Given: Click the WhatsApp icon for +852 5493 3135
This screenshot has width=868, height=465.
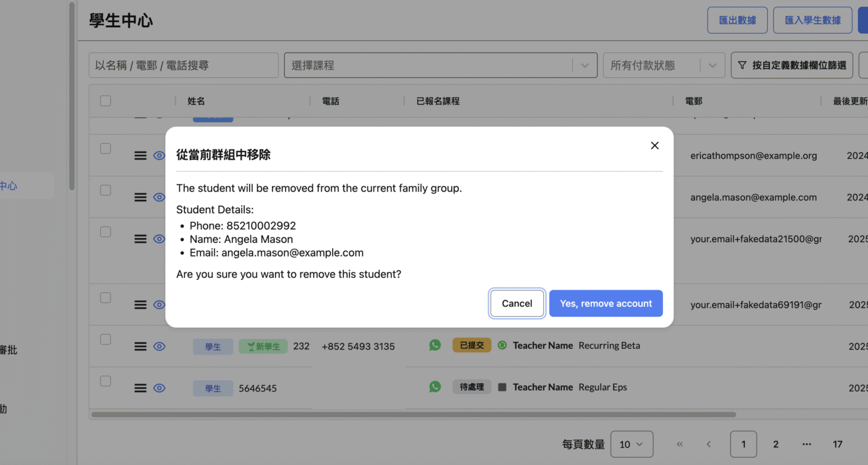Looking at the screenshot, I should point(435,346).
